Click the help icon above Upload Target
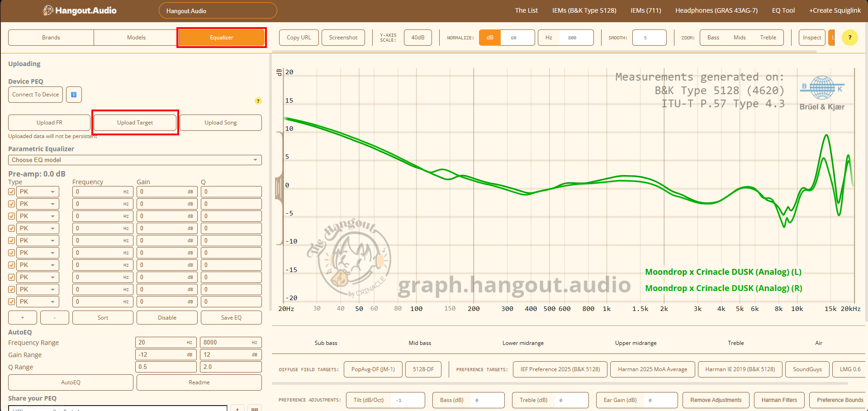Viewport: 868px width, 411px height. 258,101
